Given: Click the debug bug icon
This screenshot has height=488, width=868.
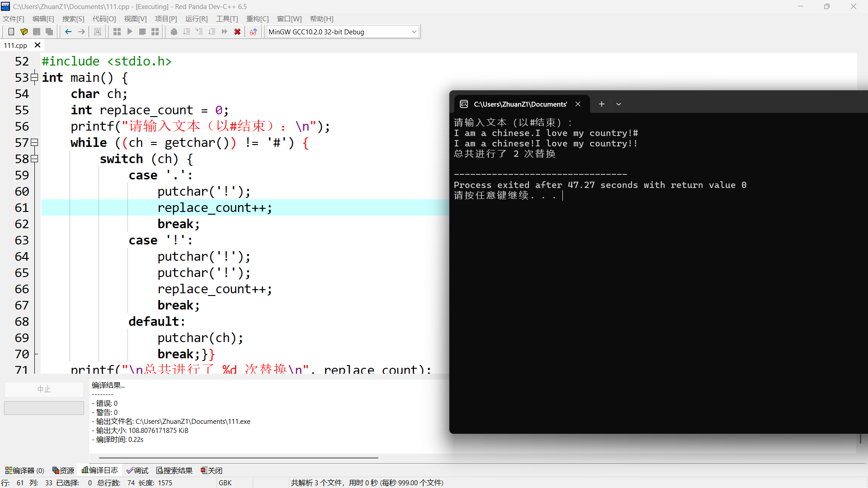Looking at the screenshot, I should (x=174, y=32).
